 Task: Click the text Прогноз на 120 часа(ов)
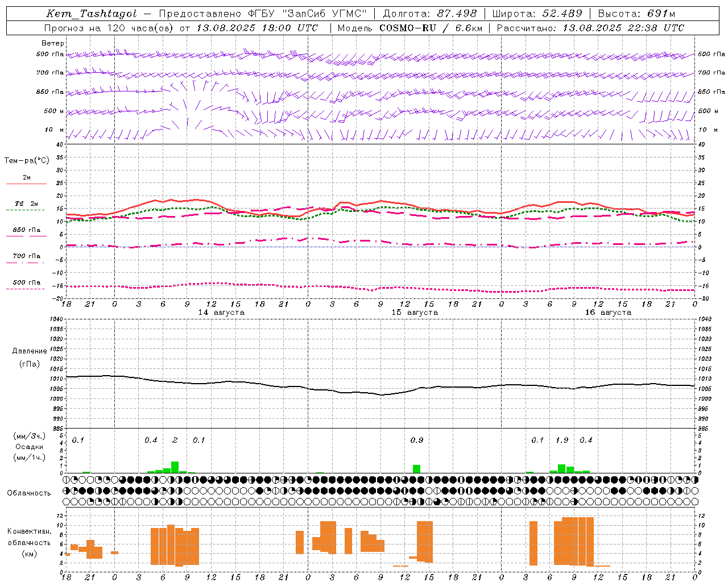[109, 28]
